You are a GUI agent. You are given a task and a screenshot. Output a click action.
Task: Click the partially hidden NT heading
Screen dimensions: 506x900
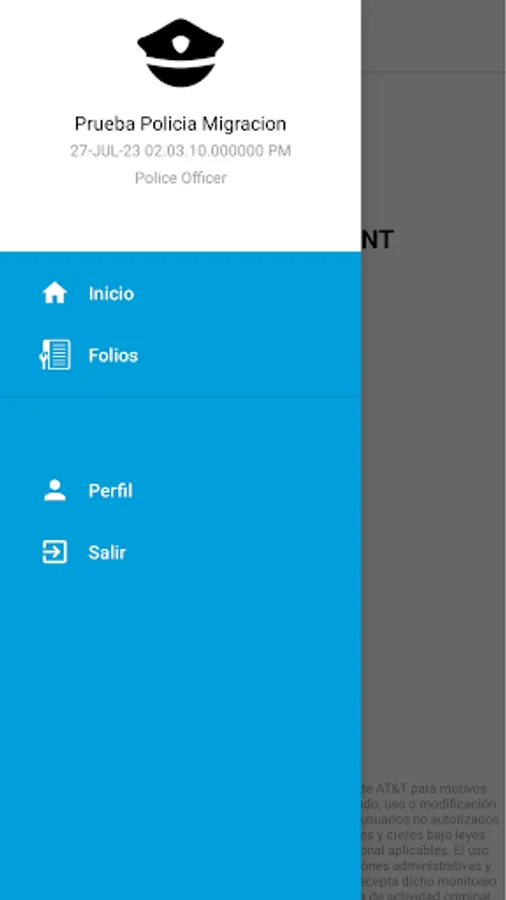[x=377, y=240]
